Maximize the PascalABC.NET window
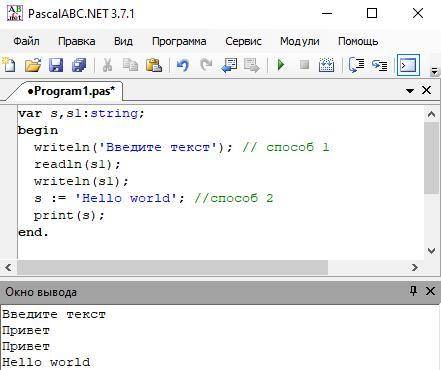This screenshot has height=370, width=441. pos(372,13)
